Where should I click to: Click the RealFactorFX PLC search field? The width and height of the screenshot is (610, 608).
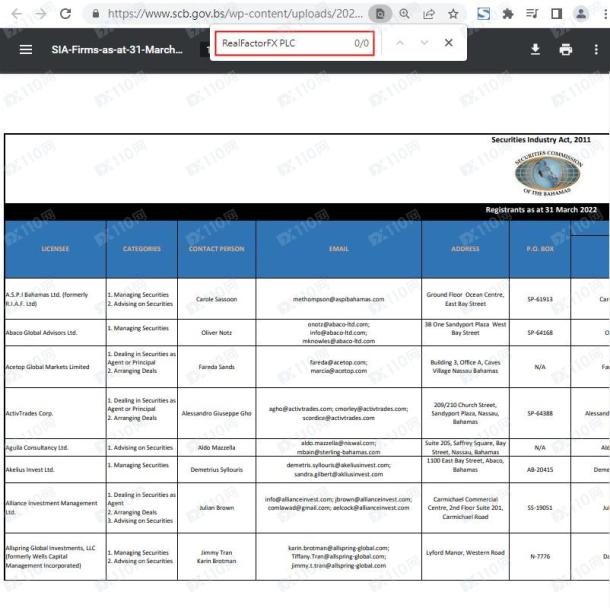pos(294,43)
